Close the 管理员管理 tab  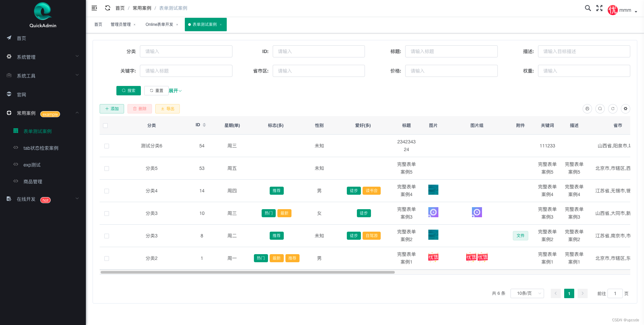pyautogui.click(x=135, y=25)
